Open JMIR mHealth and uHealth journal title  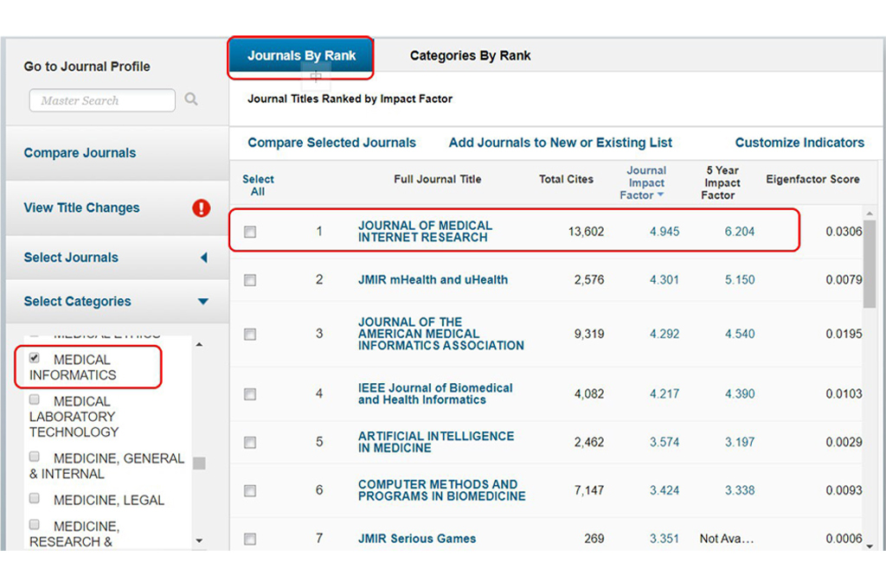433,280
